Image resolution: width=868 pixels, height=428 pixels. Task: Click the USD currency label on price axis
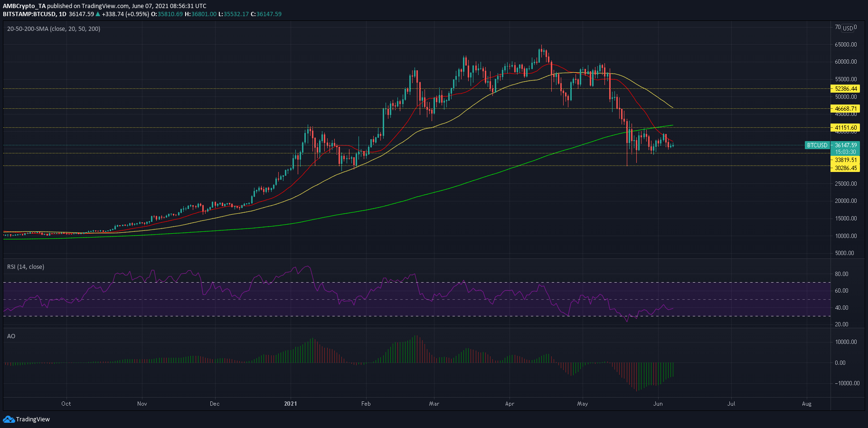click(x=848, y=28)
